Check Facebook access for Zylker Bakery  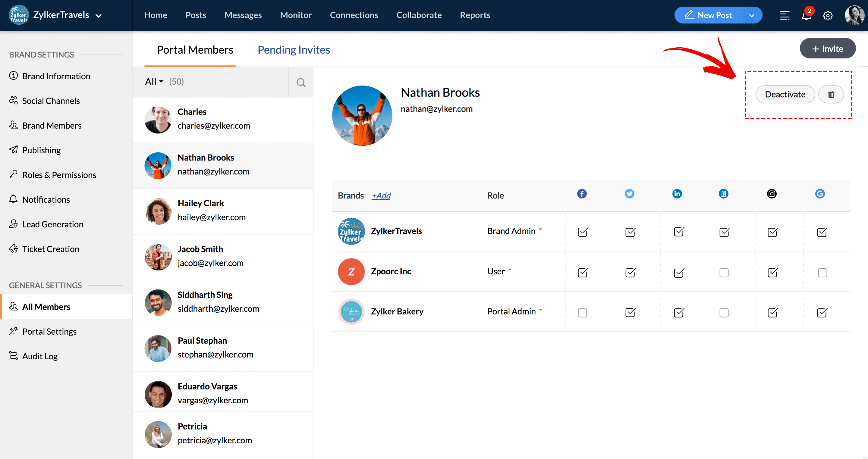tap(582, 313)
